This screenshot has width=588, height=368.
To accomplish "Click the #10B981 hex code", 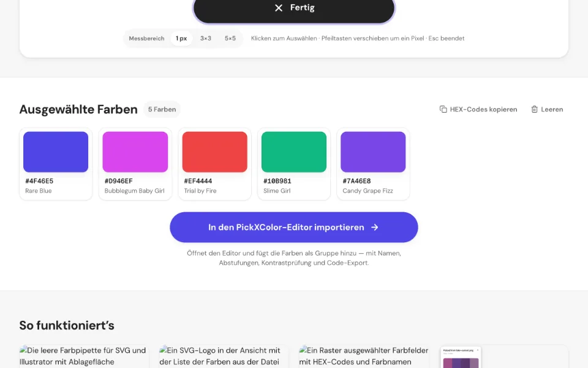I will tap(277, 181).
